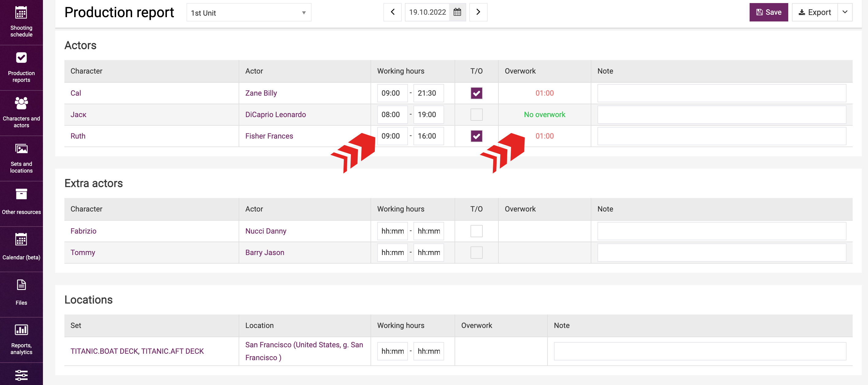Image resolution: width=868 pixels, height=385 pixels.
Task: Click Jack's 'No overwork' status text
Action: pos(544,115)
